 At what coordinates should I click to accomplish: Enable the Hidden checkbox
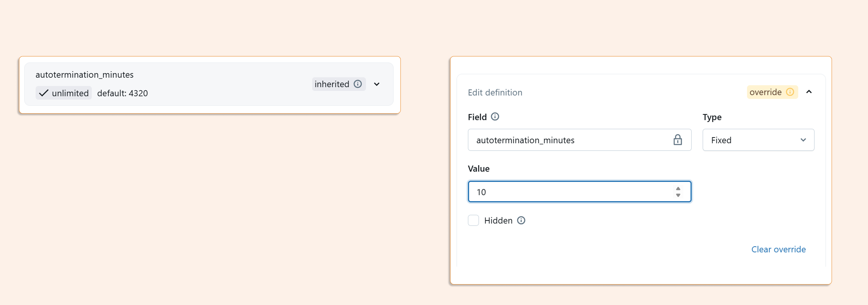473,221
